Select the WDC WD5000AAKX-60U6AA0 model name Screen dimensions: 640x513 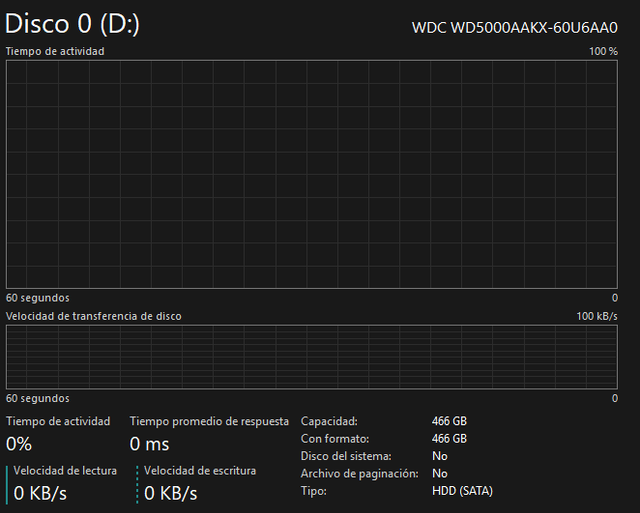[x=514, y=28]
